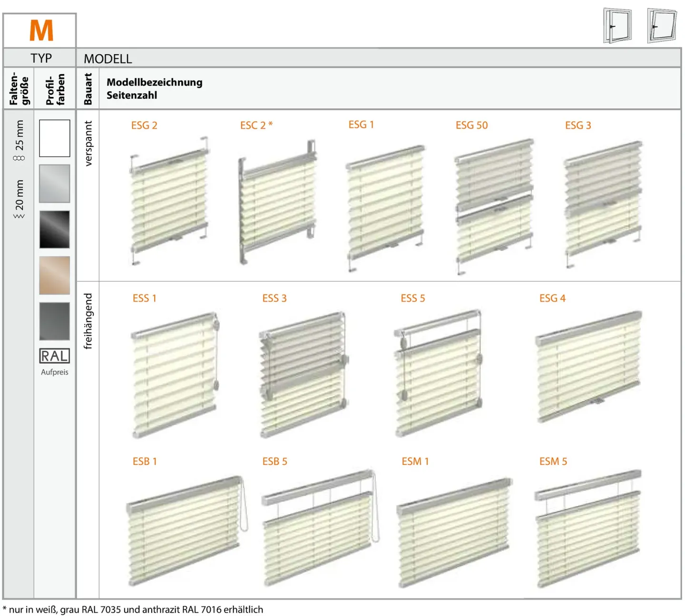Click the ESS 5 model label
This screenshot has width=685, height=616.
coord(412,298)
